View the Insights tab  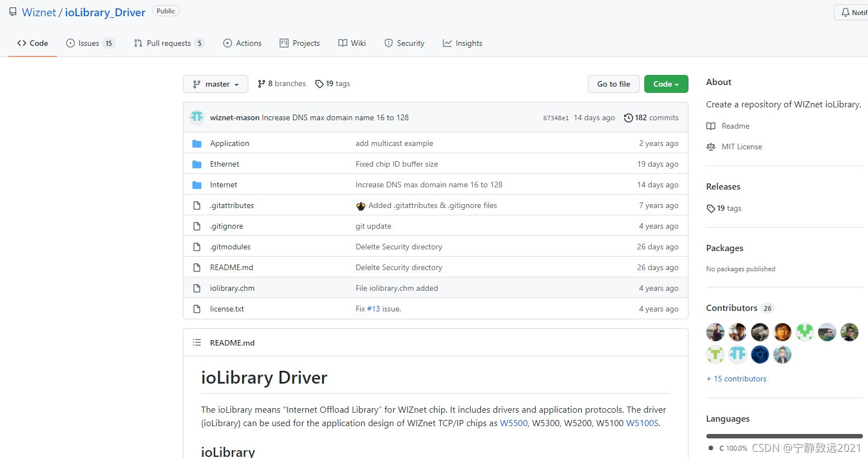pyautogui.click(x=463, y=43)
